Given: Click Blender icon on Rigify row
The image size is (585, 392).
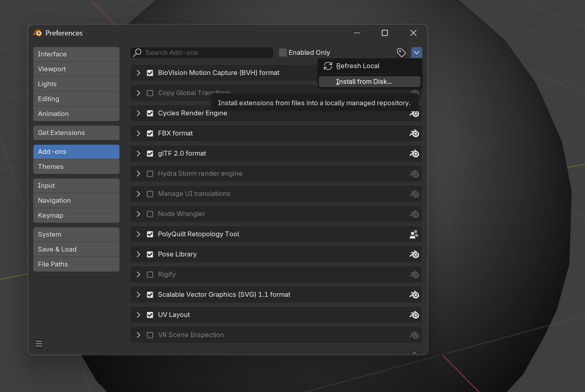Looking at the screenshot, I should (x=414, y=274).
